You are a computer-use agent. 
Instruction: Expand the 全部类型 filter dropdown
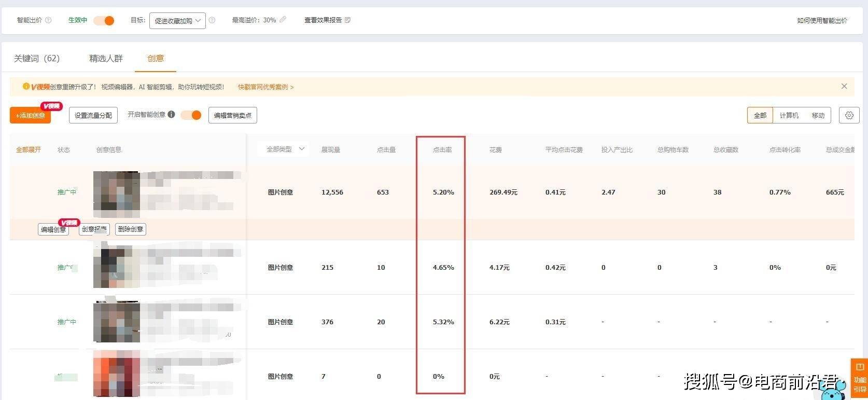coord(285,149)
